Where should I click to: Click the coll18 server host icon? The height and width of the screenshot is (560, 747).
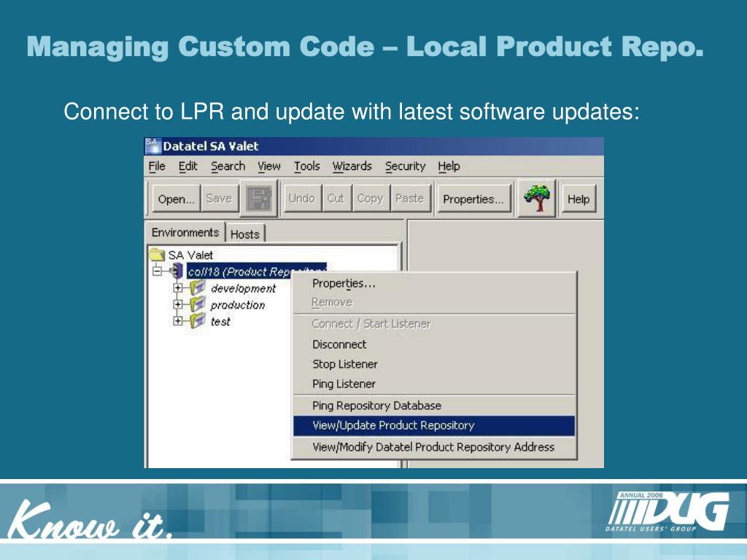click(176, 271)
